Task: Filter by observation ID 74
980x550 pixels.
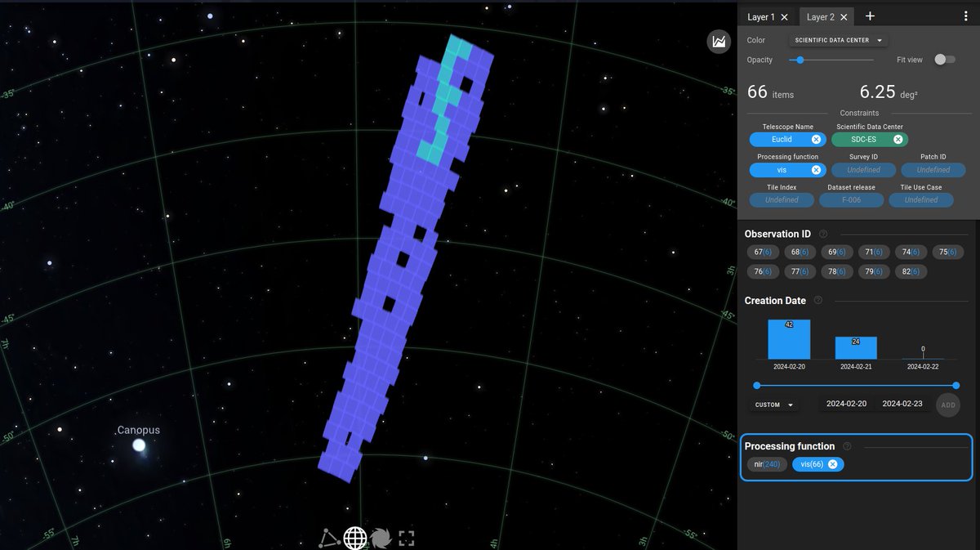Action: click(911, 253)
